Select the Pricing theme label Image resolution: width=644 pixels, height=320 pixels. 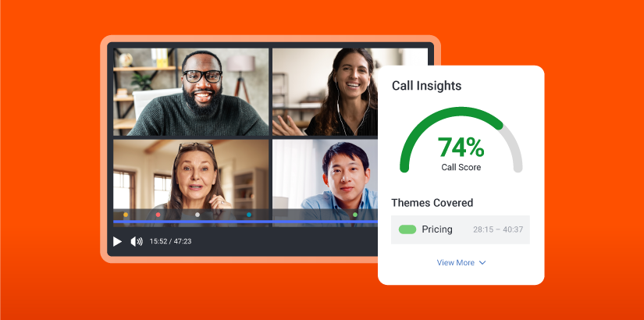point(437,229)
